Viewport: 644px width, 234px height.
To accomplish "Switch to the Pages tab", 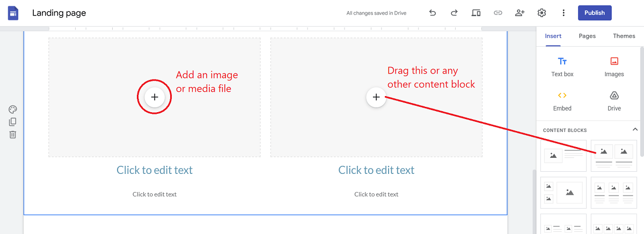I will [x=587, y=36].
